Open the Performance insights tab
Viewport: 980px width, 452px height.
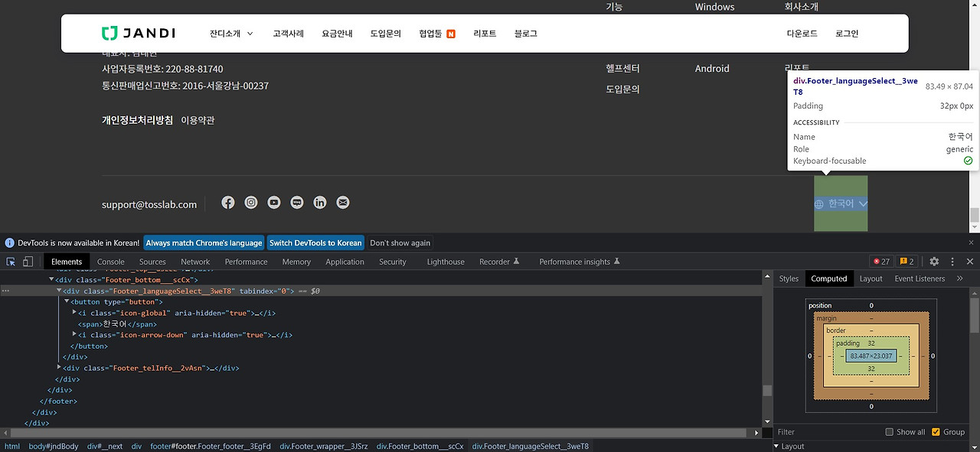[580, 262]
